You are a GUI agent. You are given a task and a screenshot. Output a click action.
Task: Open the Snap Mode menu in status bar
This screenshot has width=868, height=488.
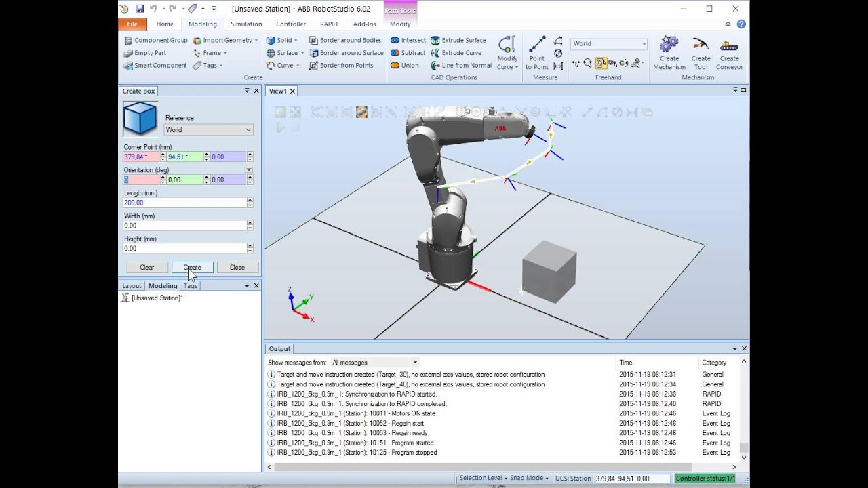529,478
